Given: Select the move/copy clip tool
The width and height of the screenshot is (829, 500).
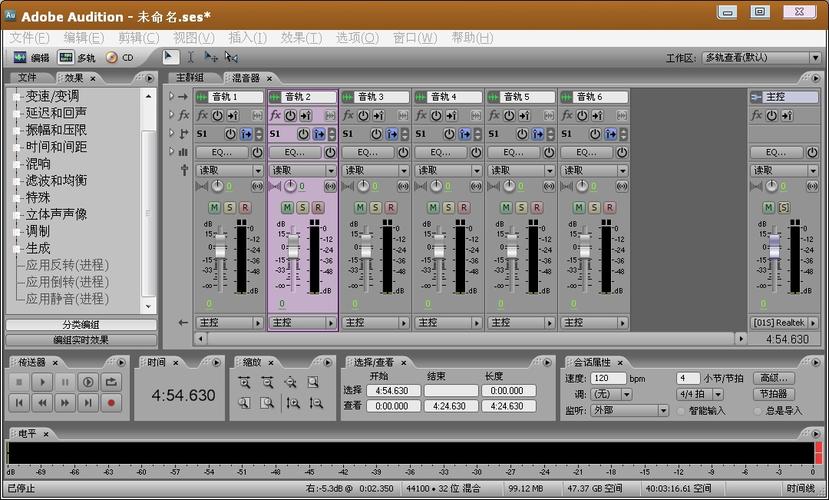Looking at the screenshot, I should [x=210, y=57].
